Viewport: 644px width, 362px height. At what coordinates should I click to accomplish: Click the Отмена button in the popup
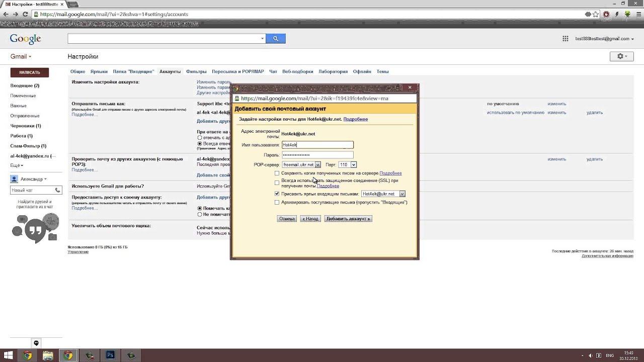click(x=287, y=219)
